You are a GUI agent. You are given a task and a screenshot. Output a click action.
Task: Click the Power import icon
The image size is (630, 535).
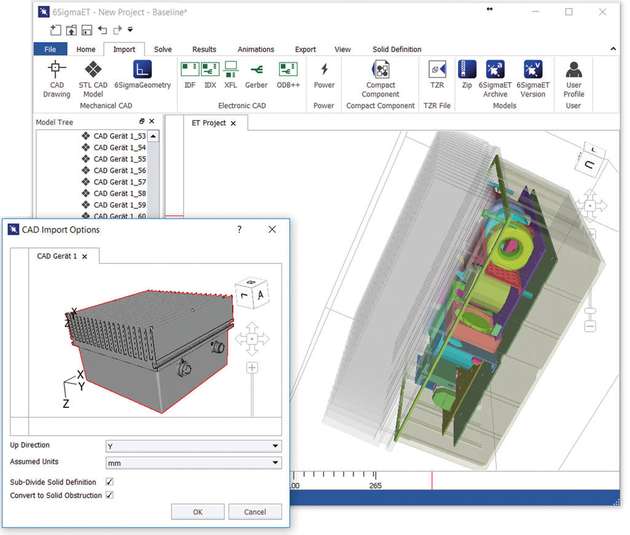click(x=324, y=75)
